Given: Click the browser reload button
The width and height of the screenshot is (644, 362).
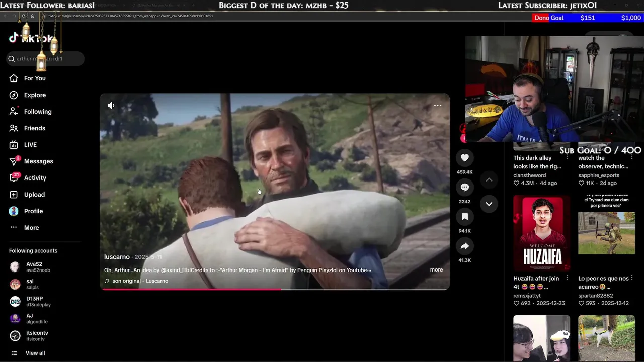Looking at the screenshot, I should pos(23,16).
